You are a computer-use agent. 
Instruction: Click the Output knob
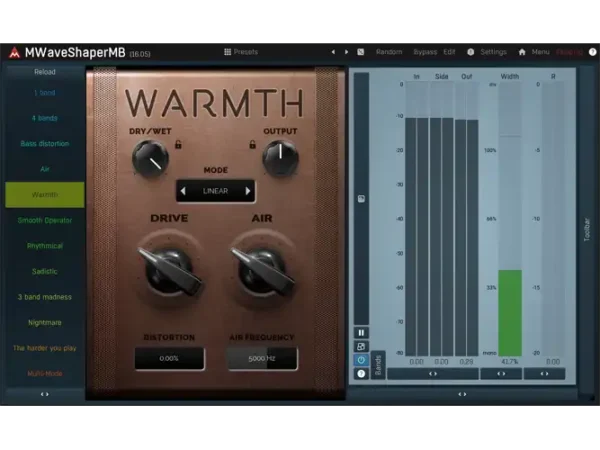280,158
